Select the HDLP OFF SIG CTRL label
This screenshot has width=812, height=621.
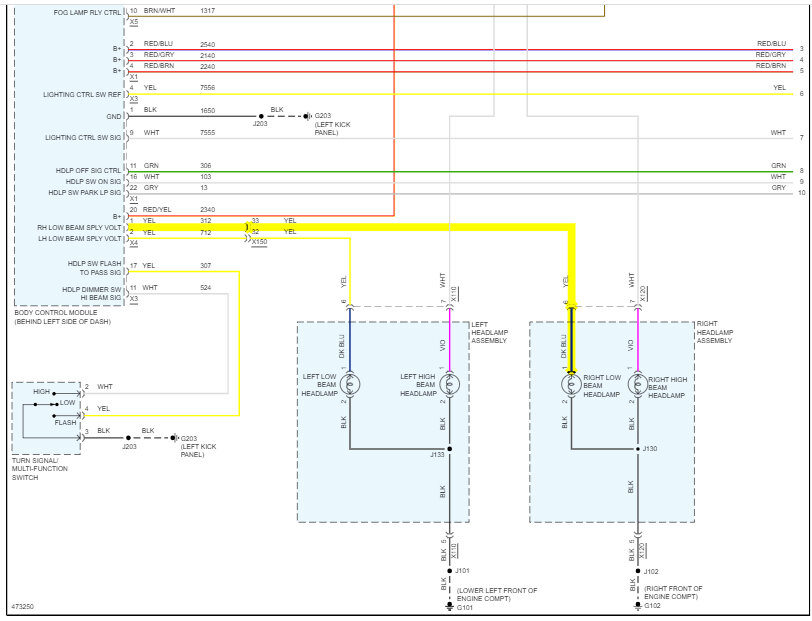pos(88,170)
